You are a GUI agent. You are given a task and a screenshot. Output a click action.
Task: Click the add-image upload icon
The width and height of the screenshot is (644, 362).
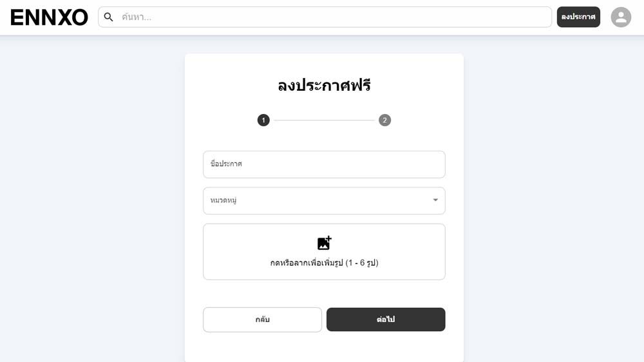pyautogui.click(x=324, y=243)
